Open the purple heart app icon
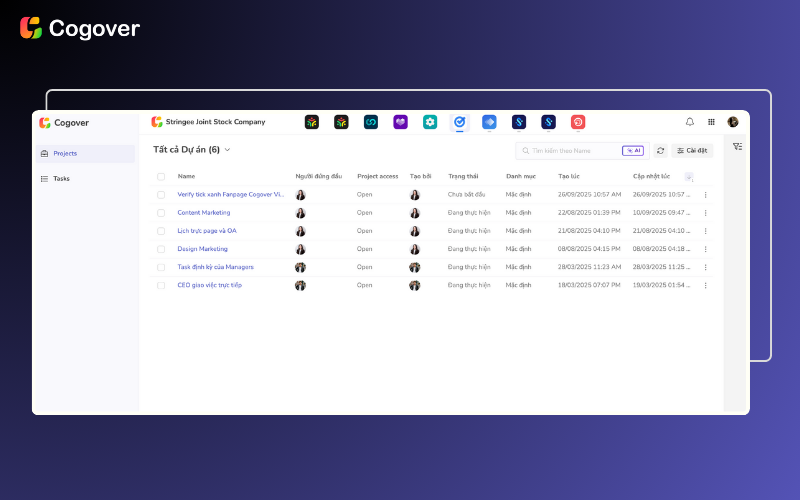The width and height of the screenshot is (800, 500). coord(400,122)
